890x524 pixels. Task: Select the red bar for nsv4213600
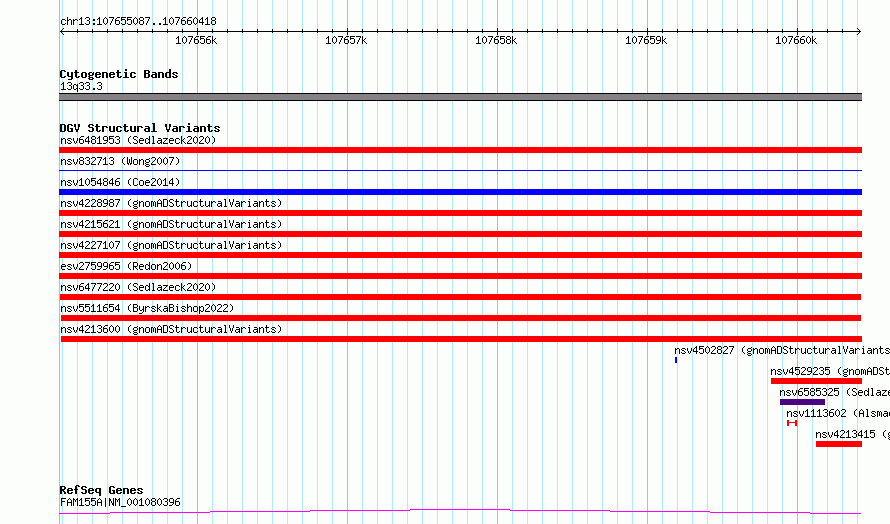[x=461, y=339]
